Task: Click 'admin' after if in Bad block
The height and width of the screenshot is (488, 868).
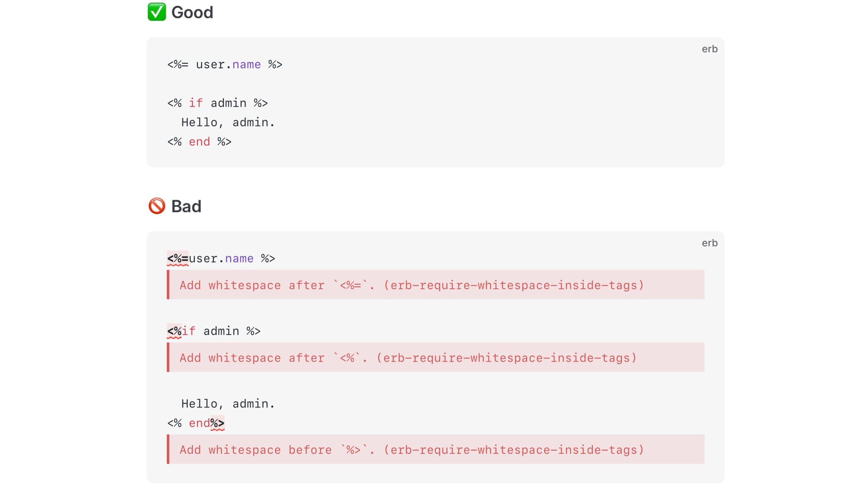Action: coord(221,331)
